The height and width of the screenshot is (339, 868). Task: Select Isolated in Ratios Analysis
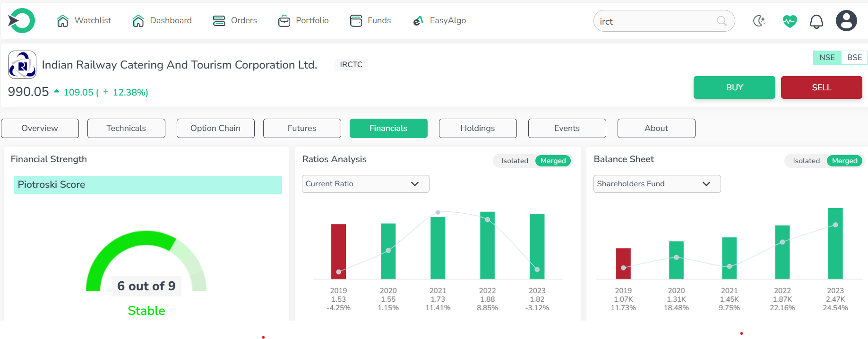[515, 161]
